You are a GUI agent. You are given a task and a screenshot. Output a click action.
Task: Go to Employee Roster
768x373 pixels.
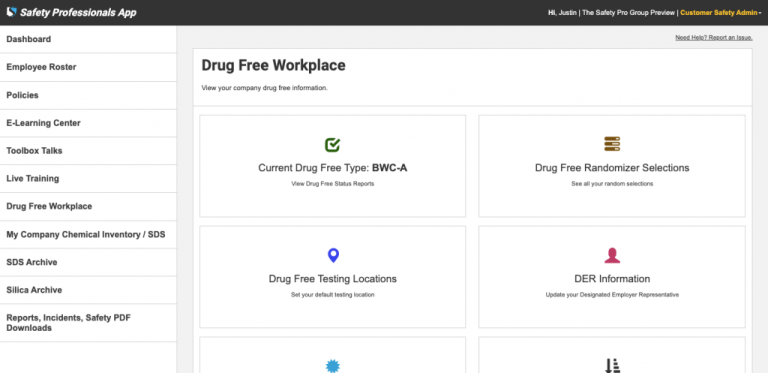[x=88, y=67]
